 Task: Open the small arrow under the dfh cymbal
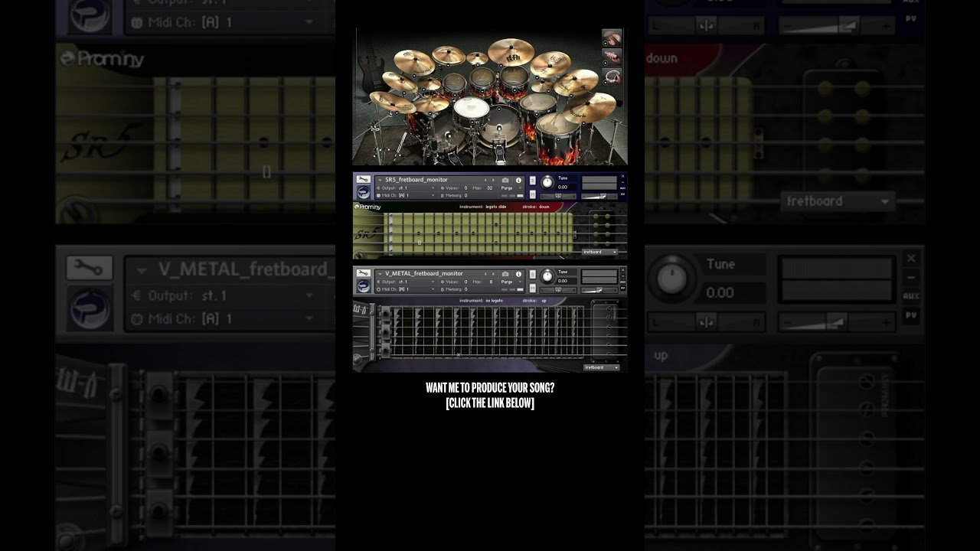point(501,66)
